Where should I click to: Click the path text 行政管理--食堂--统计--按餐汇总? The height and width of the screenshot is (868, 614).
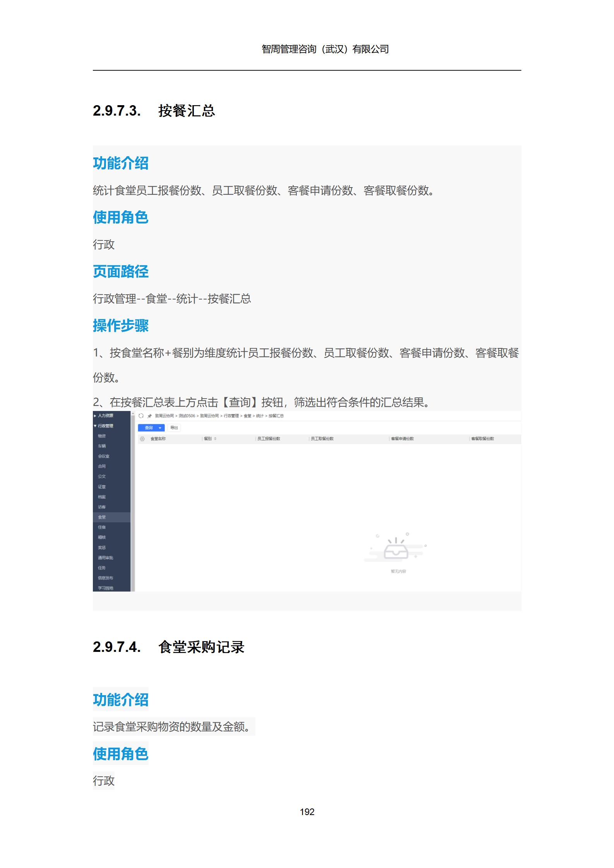[x=172, y=299]
